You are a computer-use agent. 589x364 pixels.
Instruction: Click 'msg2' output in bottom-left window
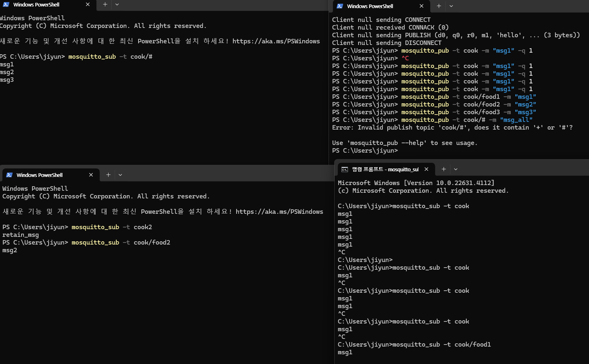pyautogui.click(x=10, y=250)
